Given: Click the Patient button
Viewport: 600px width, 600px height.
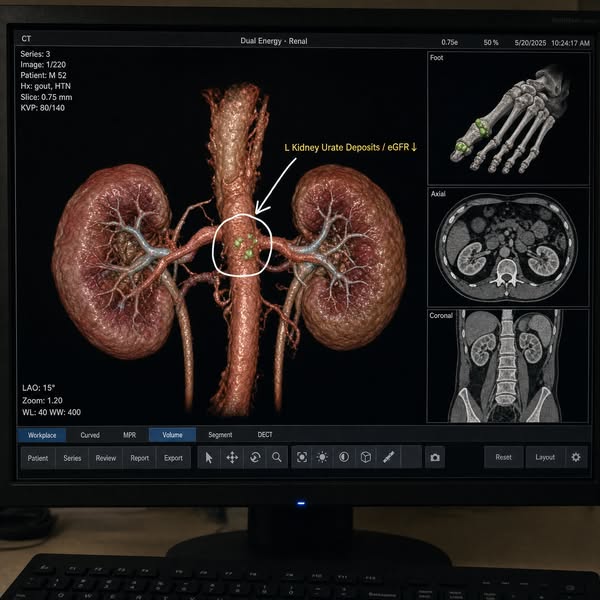Looking at the screenshot, I should [x=38, y=458].
